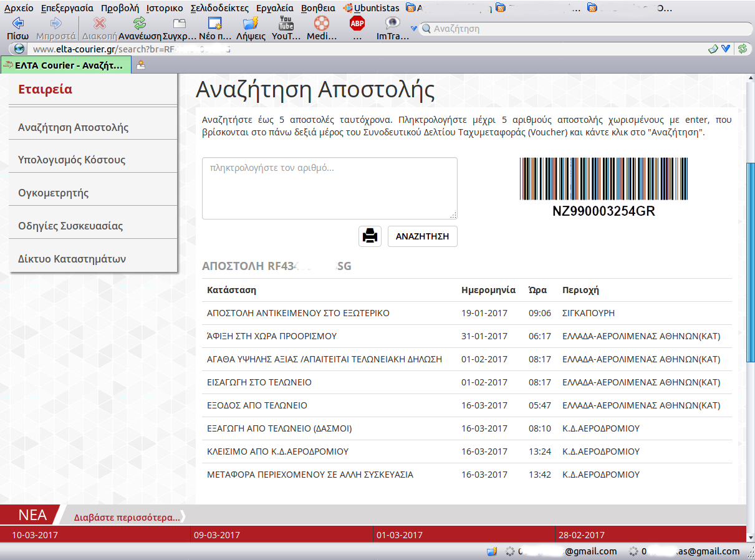This screenshot has width=755, height=560.
Task: Open the Εργαλεία menu
Action: (274, 8)
